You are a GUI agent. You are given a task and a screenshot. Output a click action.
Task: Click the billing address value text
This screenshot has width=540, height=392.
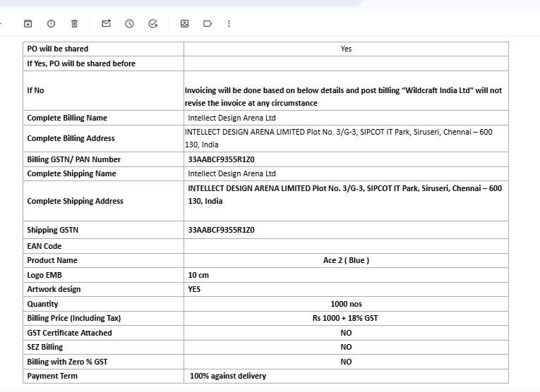(339, 138)
